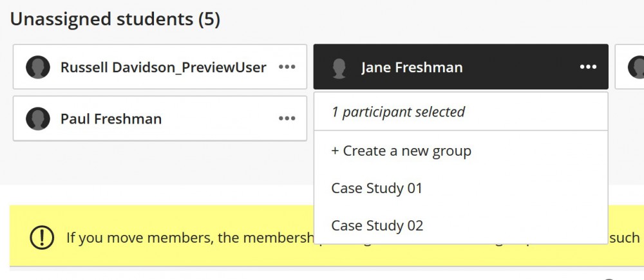This screenshot has height=280, width=644.
Task: Open Russell Davidson_PreviewUser's three-dot menu
Action: (x=287, y=67)
